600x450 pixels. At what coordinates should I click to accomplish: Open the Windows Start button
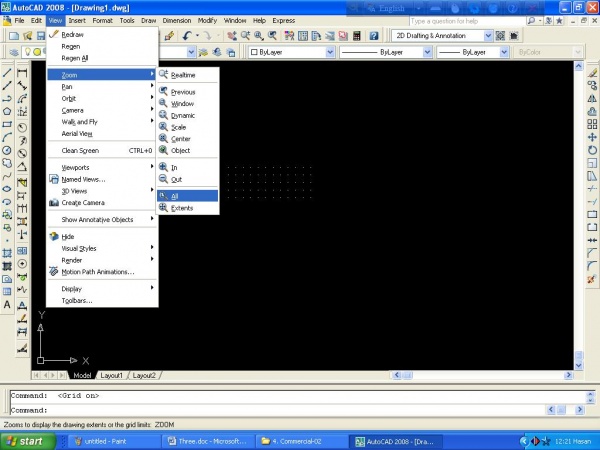(25, 440)
